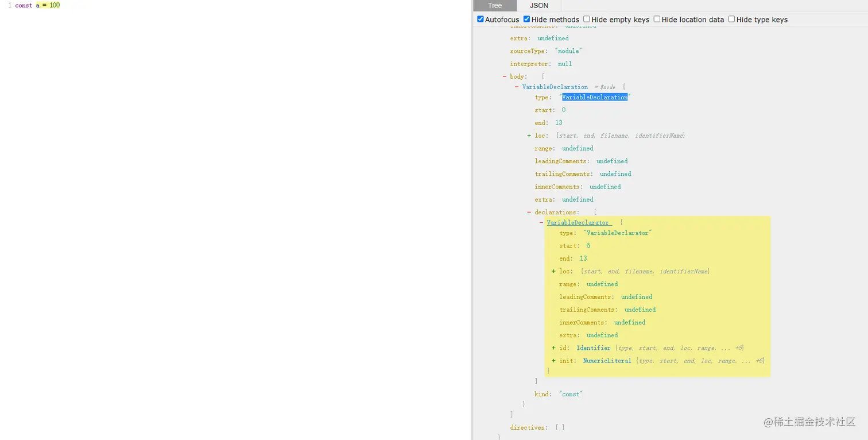868x440 pixels.
Task: Expand the init NumericLiteral node
Action: coord(553,361)
